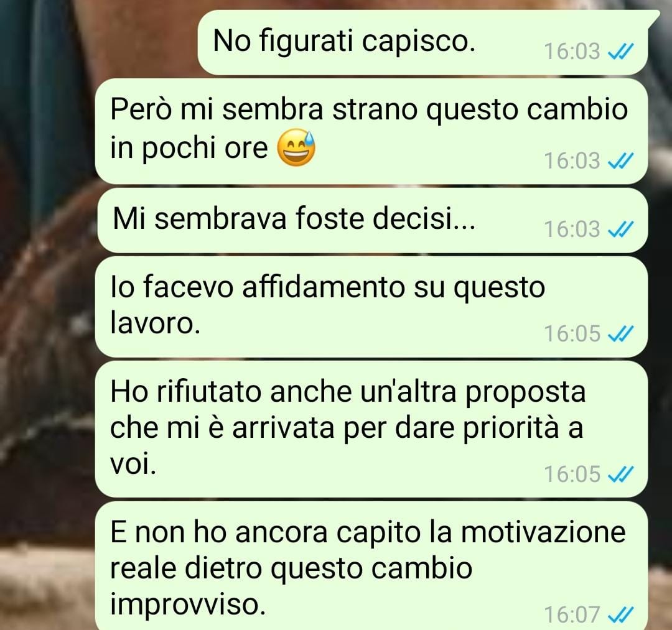Select the message 'No figurati capisco.'
Image resolution: width=672 pixels, height=630 pixels.
click(x=422, y=42)
